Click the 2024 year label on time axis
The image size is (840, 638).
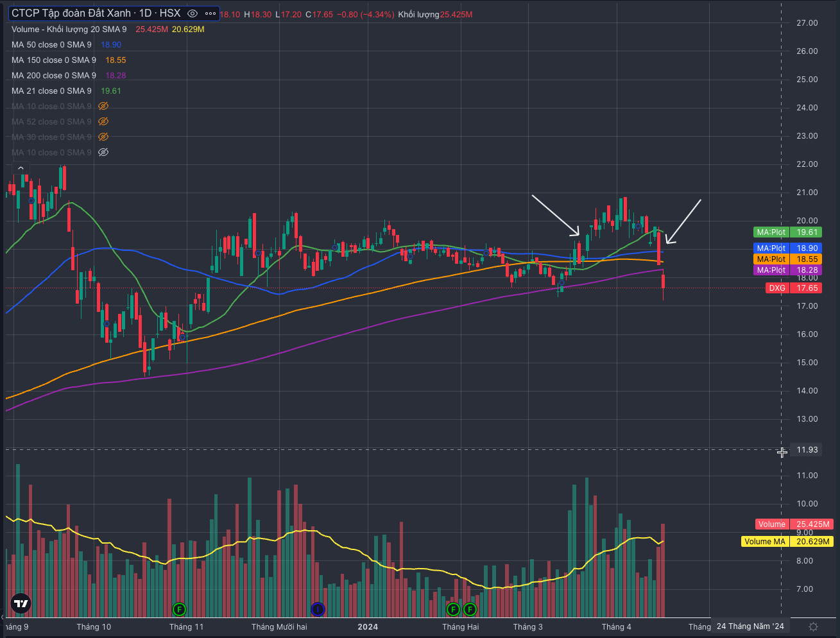coord(368,627)
